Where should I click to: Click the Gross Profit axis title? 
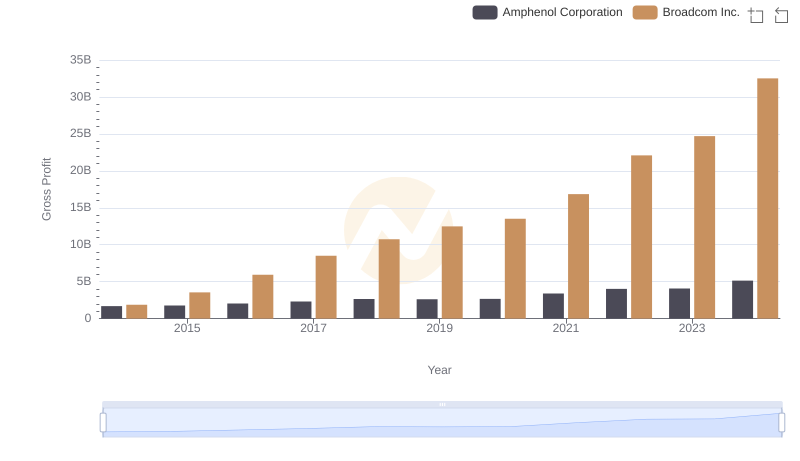point(46,189)
